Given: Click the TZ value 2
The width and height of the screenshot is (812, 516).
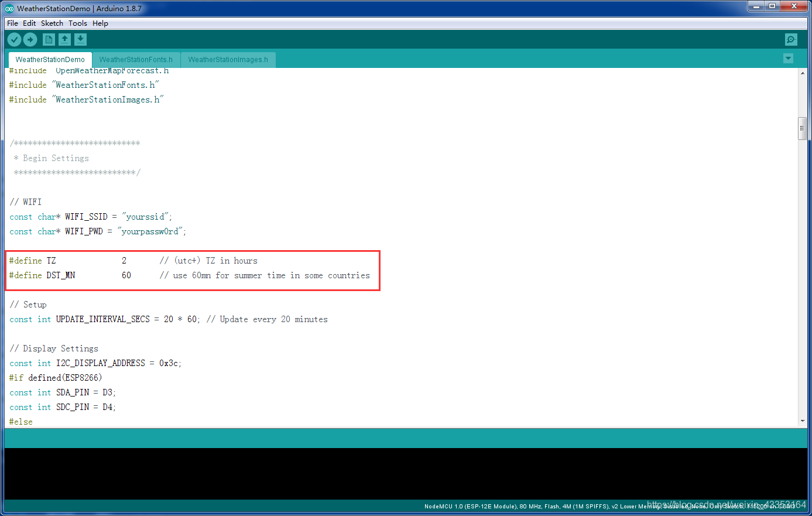Looking at the screenshot, I should pyautogui.click(x=124, y=261).
